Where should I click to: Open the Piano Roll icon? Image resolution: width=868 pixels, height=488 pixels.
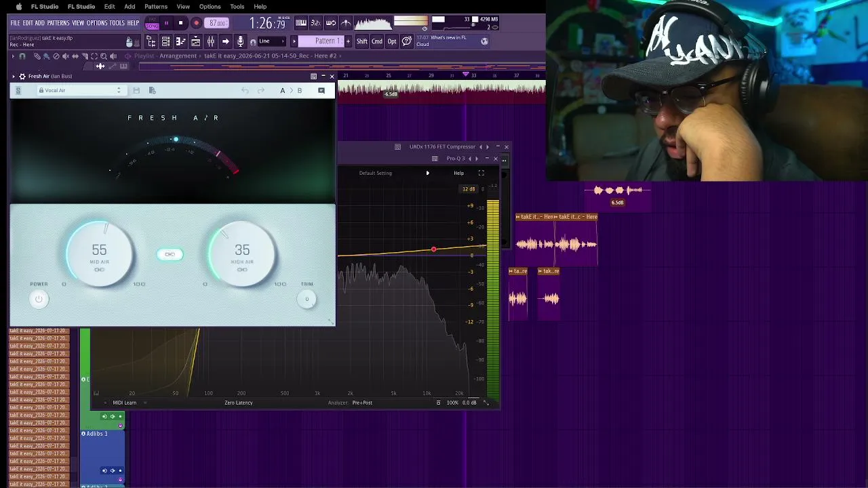[180, 41]
